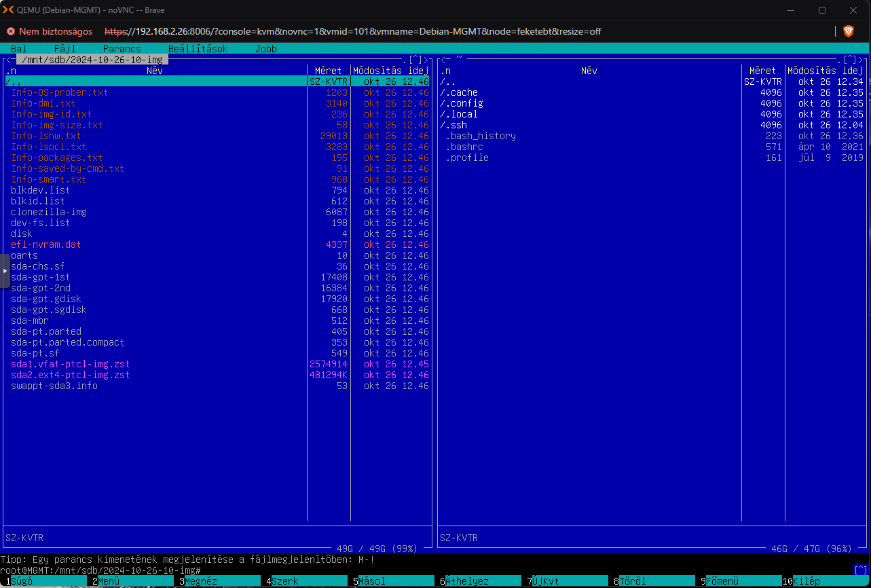Open the Parancs menu
The width and height of the screenshot is (871, 588).
coord(122,49)
